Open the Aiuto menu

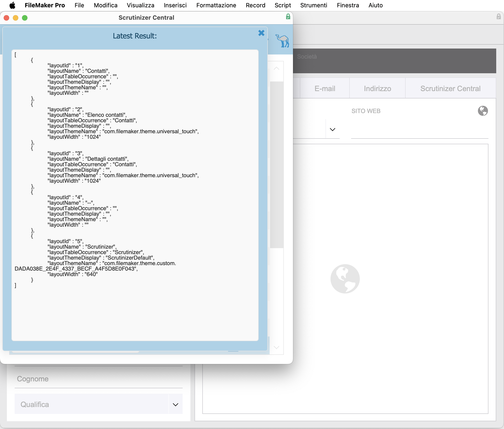click(x=375, y=5)
